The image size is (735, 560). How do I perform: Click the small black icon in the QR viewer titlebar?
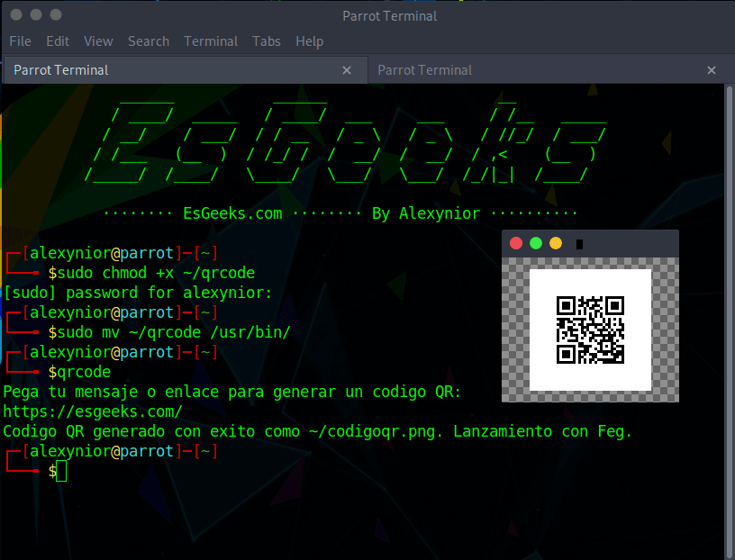pos(579,242)
